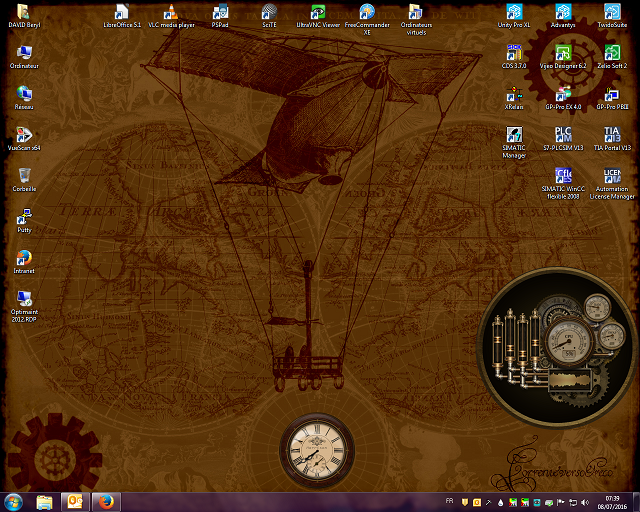The height and width of the screenshot is (512, 640).
Task: Open the LibreOffice 5.1 desktop shortcut
Action: coord(122,13)
